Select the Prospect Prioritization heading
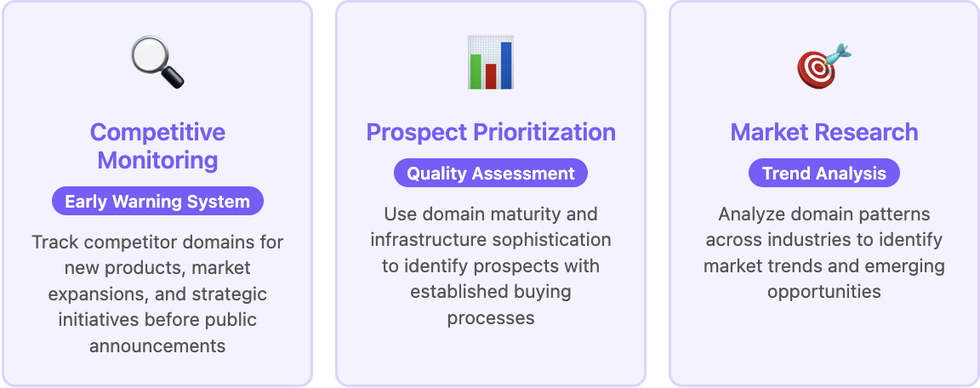Screen dimensions: 980x388 pos(491,132)
